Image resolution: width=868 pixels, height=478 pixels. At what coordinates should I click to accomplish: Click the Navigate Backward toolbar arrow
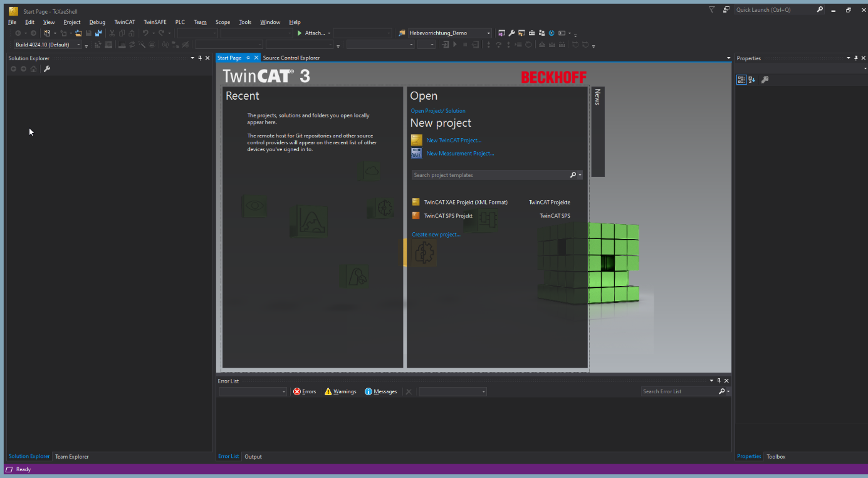(x=18, y=33)
